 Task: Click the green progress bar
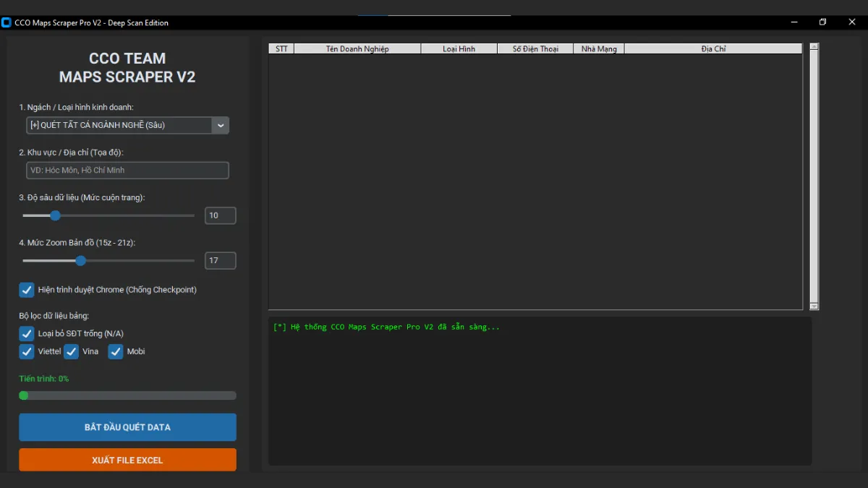(x=127, y=395)
